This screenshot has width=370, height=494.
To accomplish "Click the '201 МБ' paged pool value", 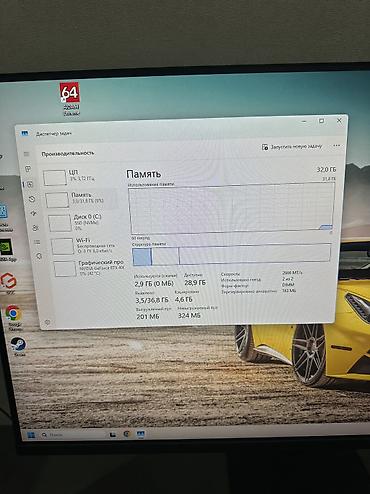I will point(148,316).
